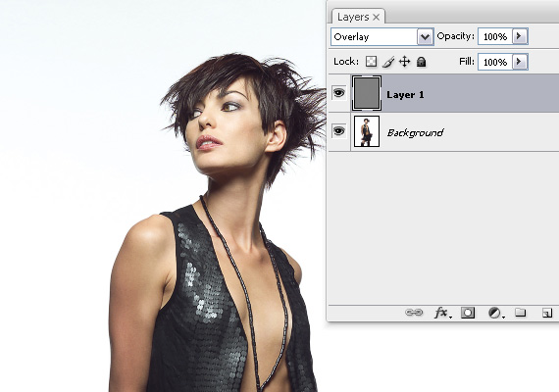559x392 pixels.
Task: Click the Fill label
Action: tap(467, 62)
